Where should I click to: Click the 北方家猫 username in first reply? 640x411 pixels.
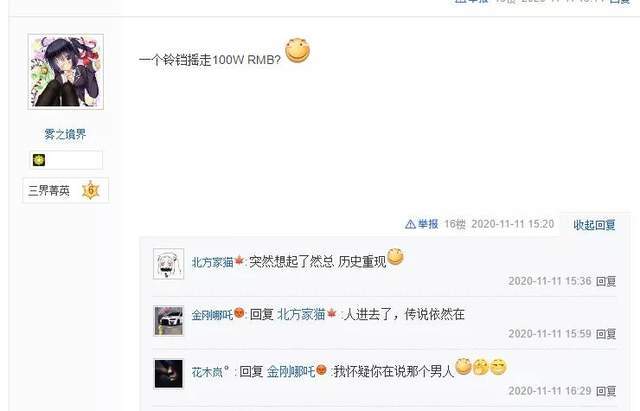coord(212,262)
